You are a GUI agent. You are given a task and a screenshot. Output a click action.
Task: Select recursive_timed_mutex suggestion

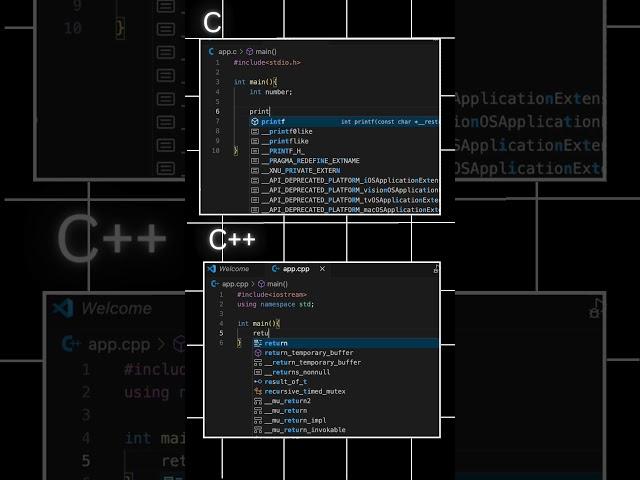346,391
